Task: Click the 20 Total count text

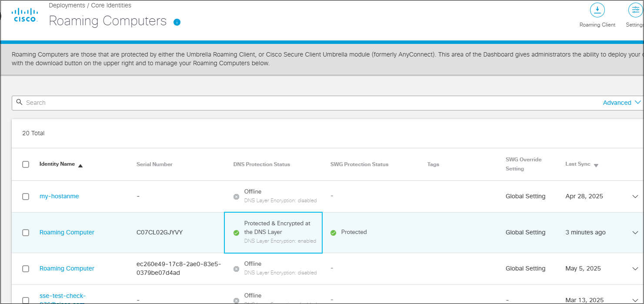Action: pos(33,133)
